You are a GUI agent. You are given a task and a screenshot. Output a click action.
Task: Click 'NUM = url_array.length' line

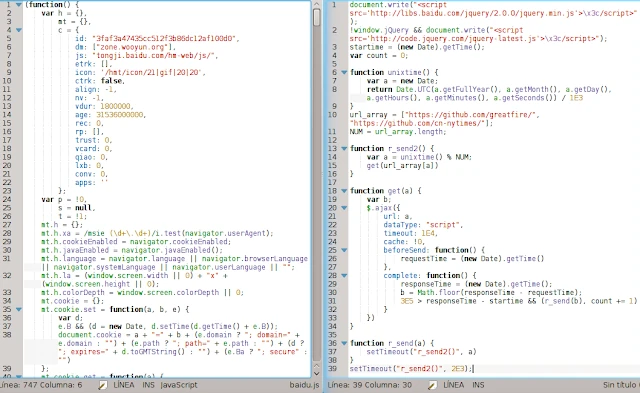[x=398, y=132]
